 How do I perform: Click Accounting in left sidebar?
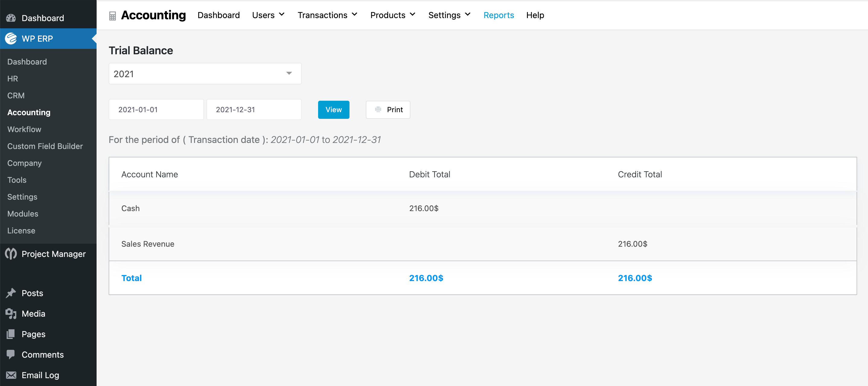coord(28,112)
